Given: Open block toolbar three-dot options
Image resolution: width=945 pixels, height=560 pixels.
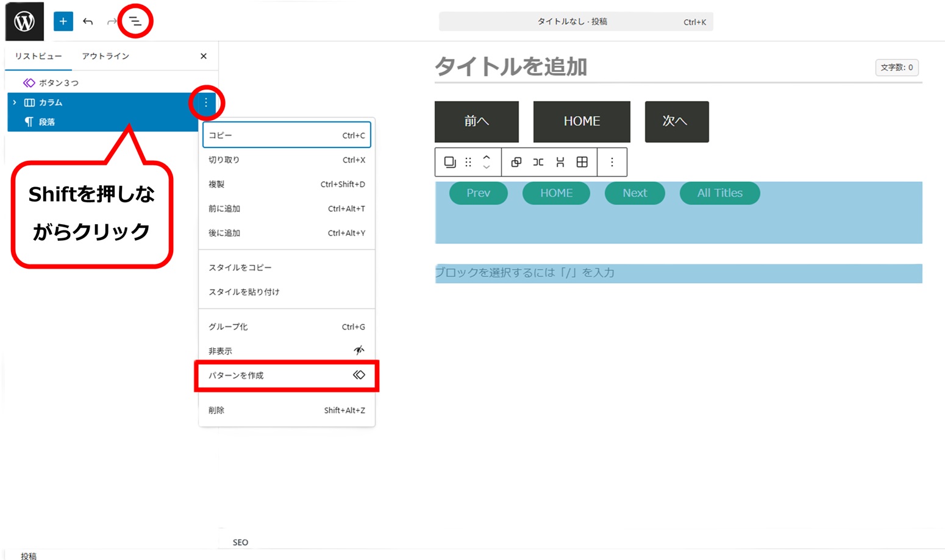Looking at the screenshot, I should [x=612, y=162].
